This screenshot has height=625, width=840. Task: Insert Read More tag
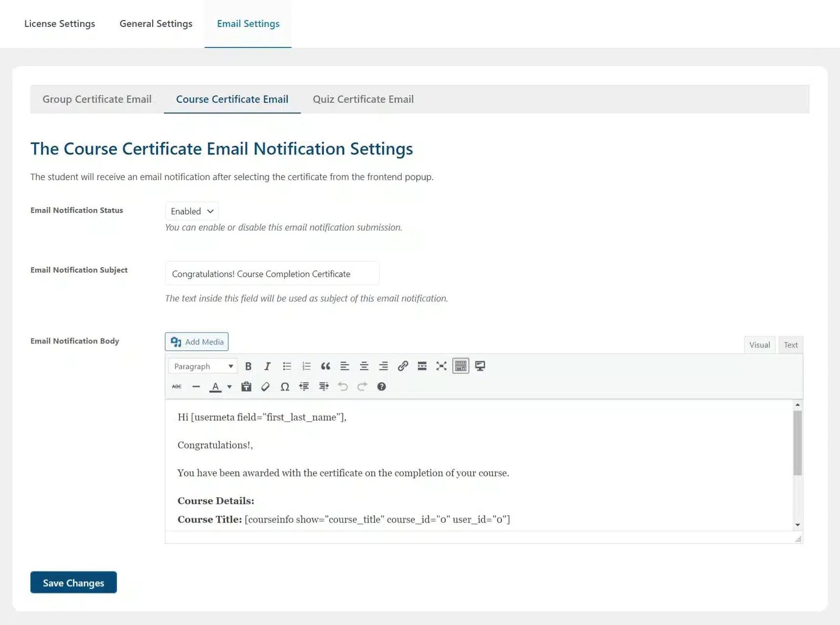point(422,366)
